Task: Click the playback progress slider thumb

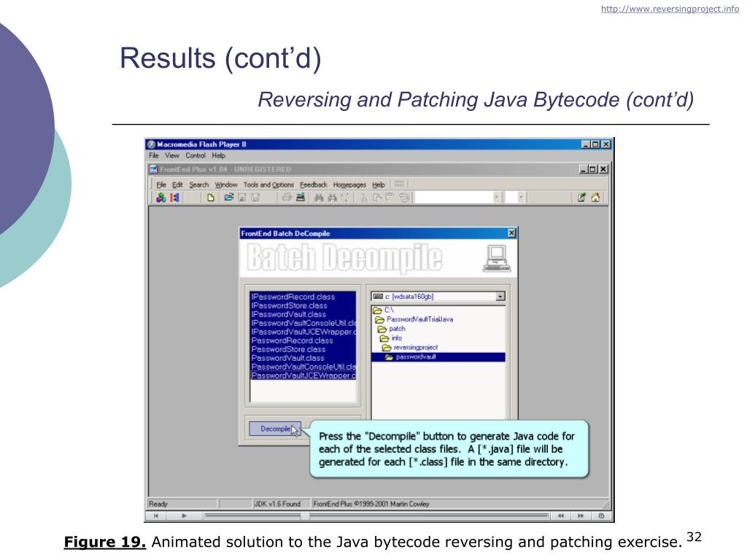Action: pyautogui.click(x=306, y=516)
